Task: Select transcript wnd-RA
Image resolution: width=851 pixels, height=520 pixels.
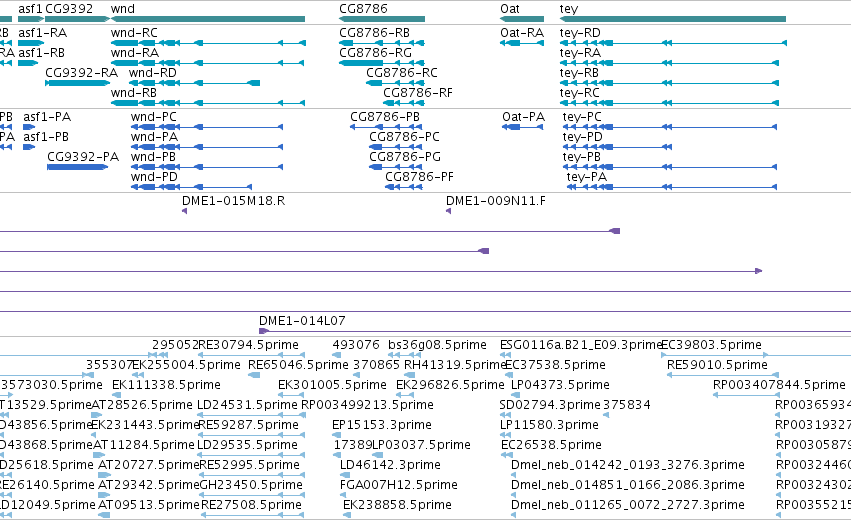Action: [135, 53]
